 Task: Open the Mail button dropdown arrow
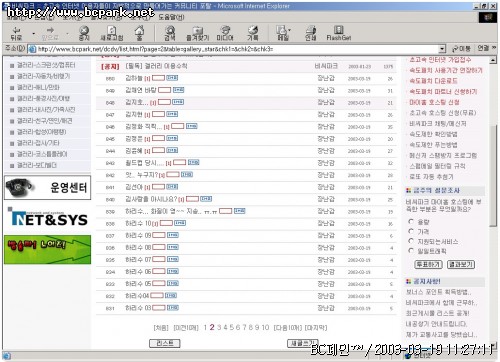tap(289, 30)
